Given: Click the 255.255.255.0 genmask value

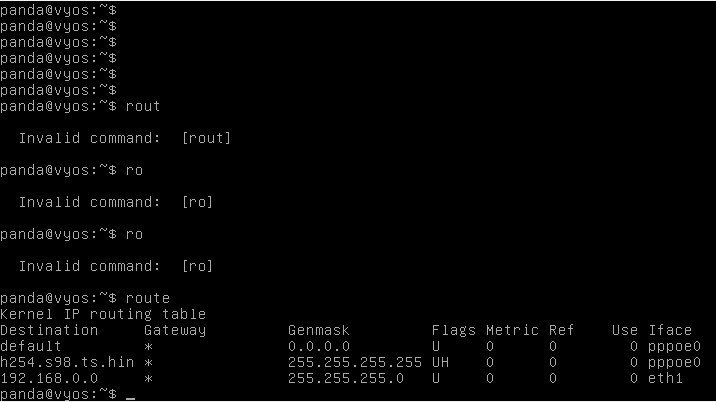Looking at the screenshot, I should click(x=346, y=378).
